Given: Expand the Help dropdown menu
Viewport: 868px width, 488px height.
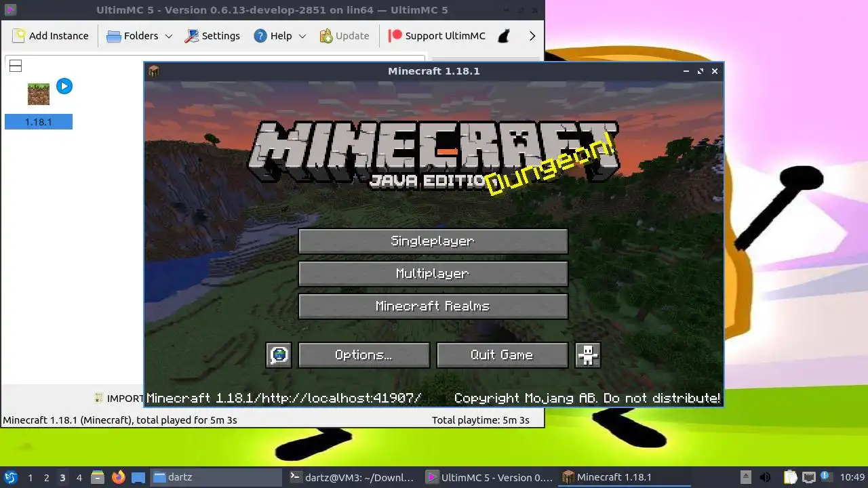Looking at the screenshot, I should (x=279, y=36).
